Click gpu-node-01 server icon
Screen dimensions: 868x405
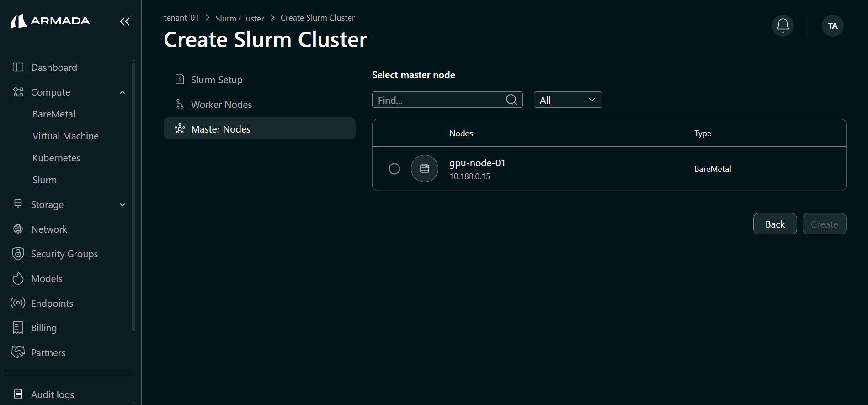425,169
